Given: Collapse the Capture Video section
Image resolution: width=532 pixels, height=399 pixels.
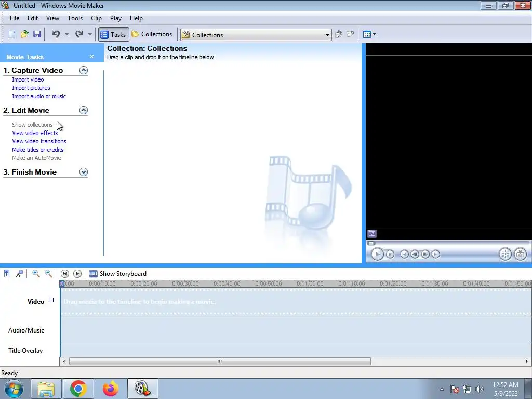Looking at the screenshot, I should tap(84, 70).
